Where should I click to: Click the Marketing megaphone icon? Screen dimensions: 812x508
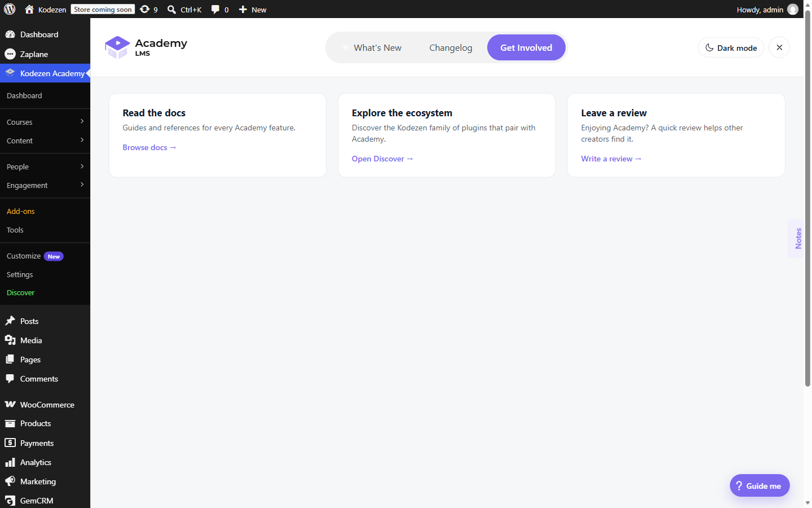coord(10,481)
